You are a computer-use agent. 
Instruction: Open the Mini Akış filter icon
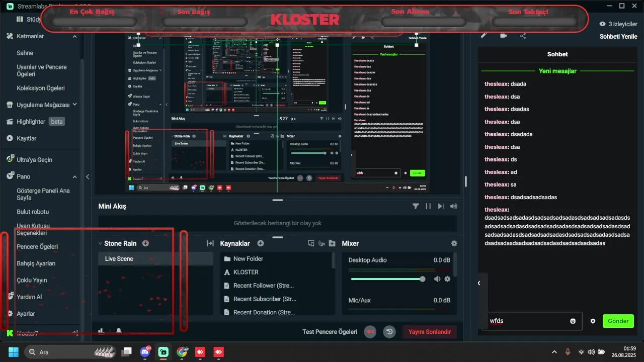tap(416, 206)
